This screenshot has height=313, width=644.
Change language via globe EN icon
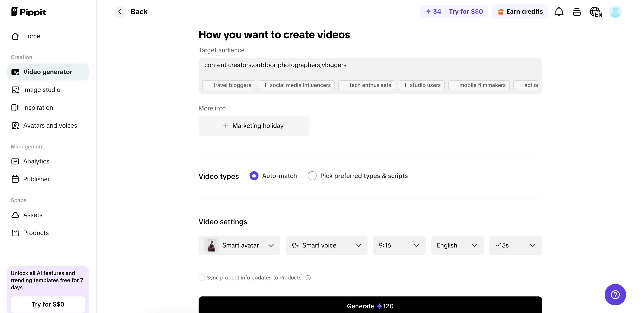coord(596,12)
